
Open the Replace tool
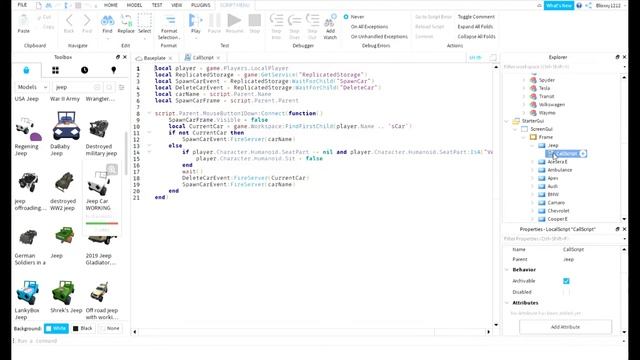click(x=126, y=23)
